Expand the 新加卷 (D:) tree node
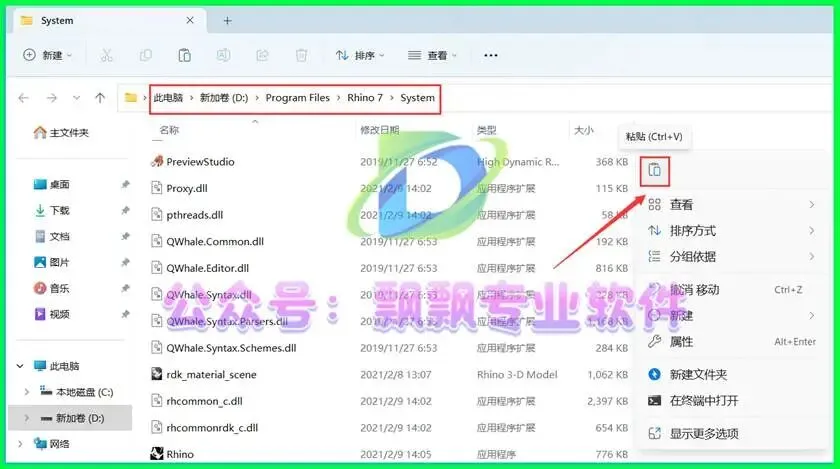840x469 pixels. [27, 418]
